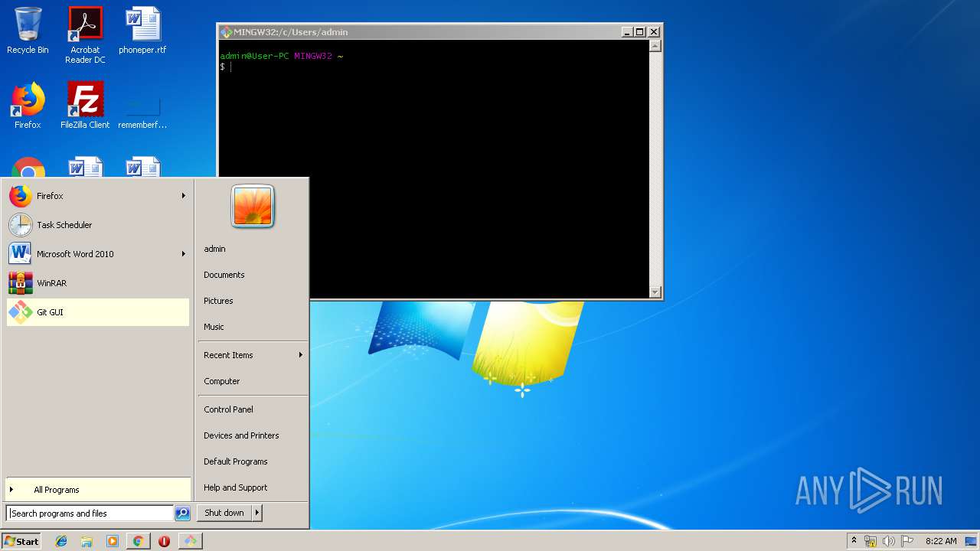980x551 pixels.
Task: Close the MINGW32 terminal window
Action: [x=654, y=32]
